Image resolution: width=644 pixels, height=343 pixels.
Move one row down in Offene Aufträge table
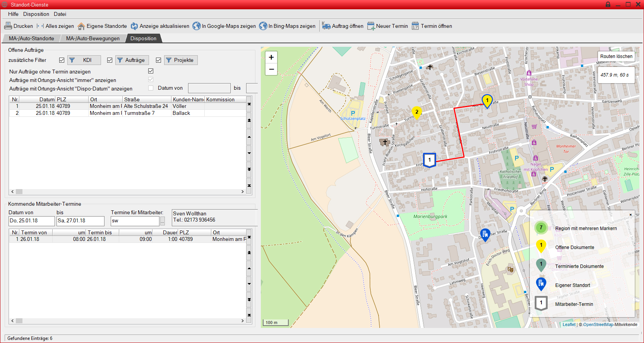249,153
